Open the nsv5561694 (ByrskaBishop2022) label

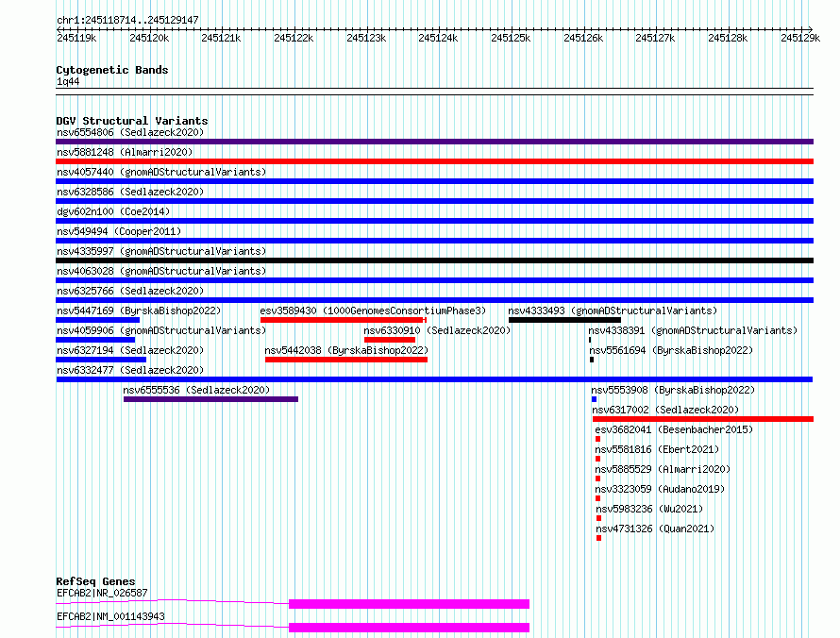[671, 350]
